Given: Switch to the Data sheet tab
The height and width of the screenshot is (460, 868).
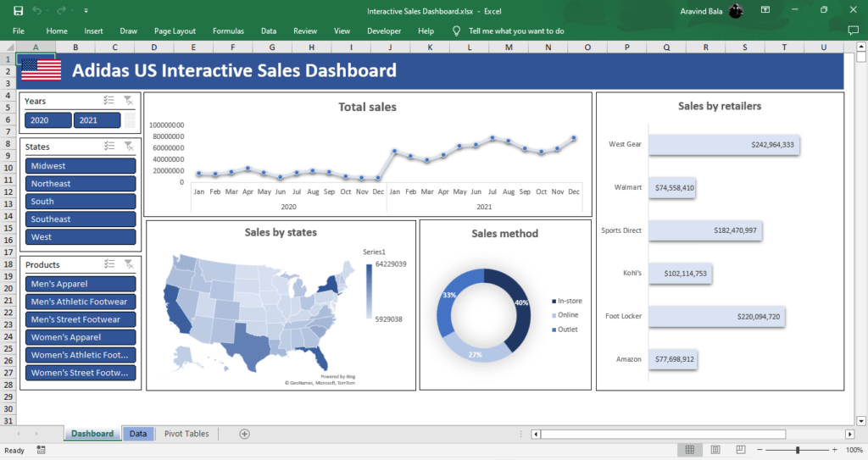Looking at the screenshot, I should click(x=138, y=434).
